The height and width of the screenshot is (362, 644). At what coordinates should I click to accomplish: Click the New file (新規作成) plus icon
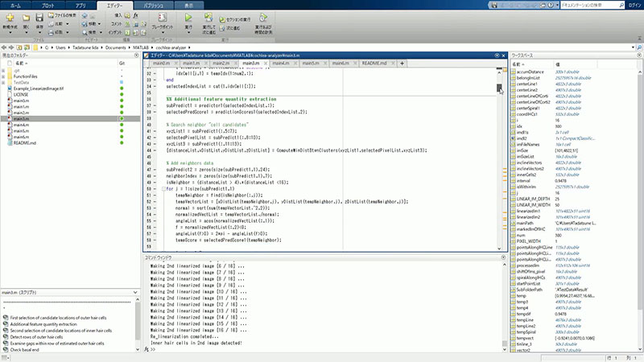[x=10, y=17]
